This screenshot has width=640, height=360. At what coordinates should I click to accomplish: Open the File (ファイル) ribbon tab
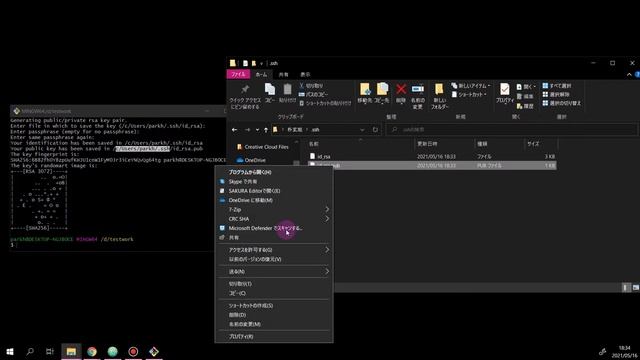pyautogui.click(x=238, y=74)
